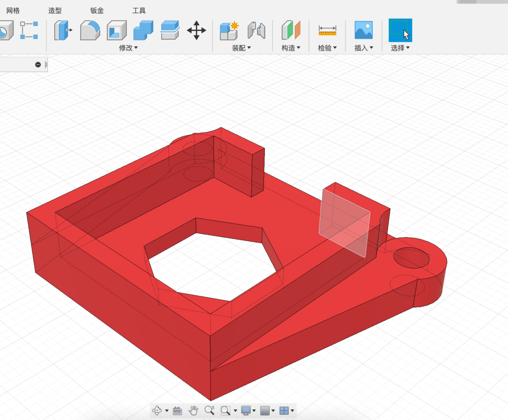The image size is (508, 420).
Task: Select the Shell tool
Action: tap(117, 30)
